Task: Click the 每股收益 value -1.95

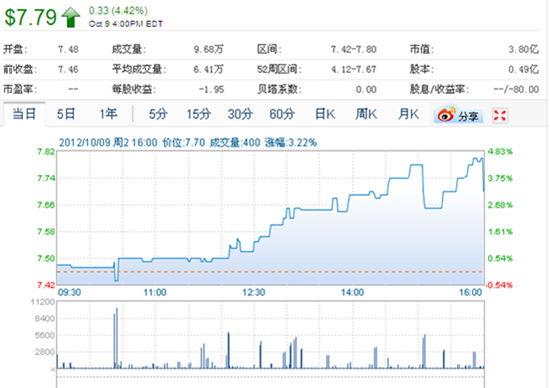Action: click(211, 89)
